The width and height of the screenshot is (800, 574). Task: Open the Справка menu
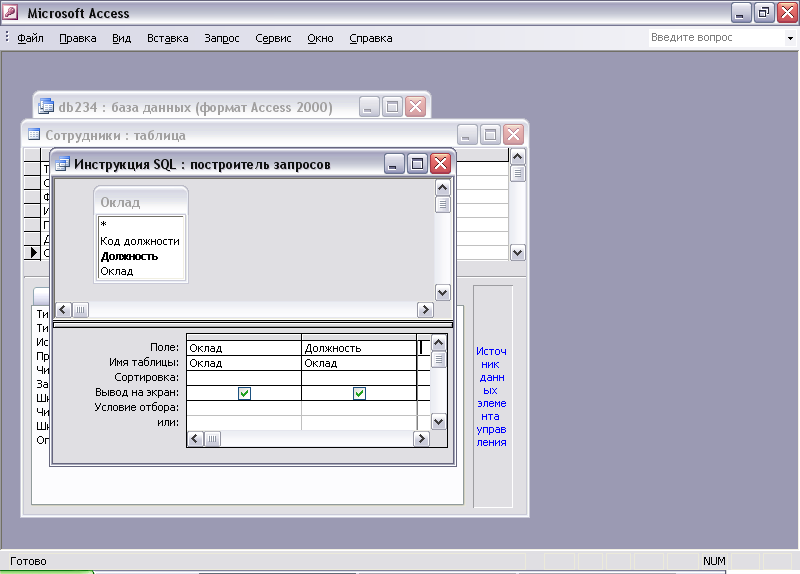click(x=370, y=38)
